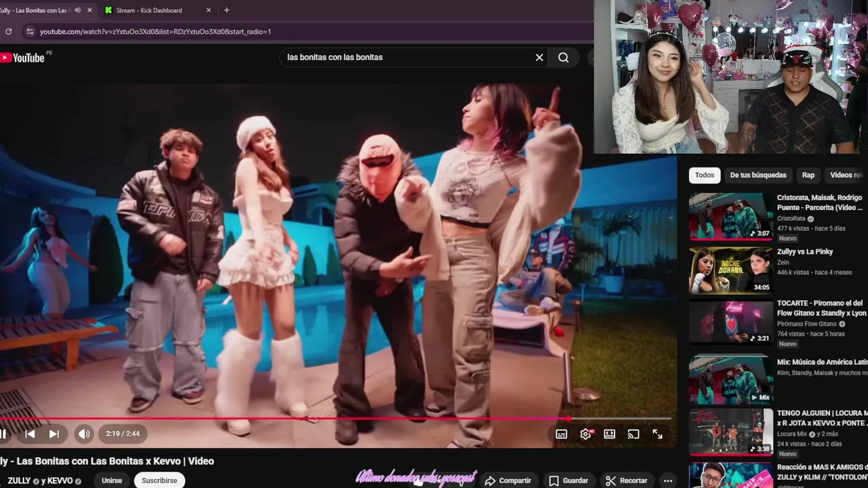Share the video with Compartir
The height and width of the screenshot is (488, 868).
(x=508, y=481)
